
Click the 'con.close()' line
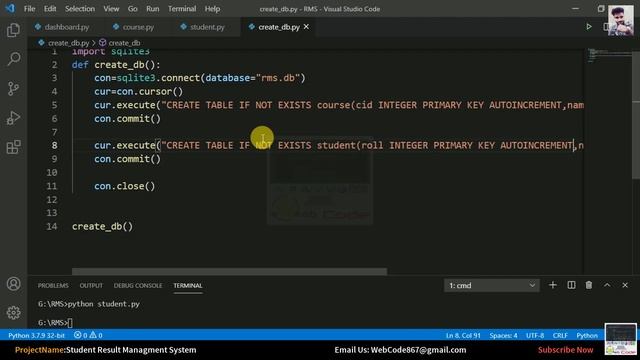click(x=124, y=186)
